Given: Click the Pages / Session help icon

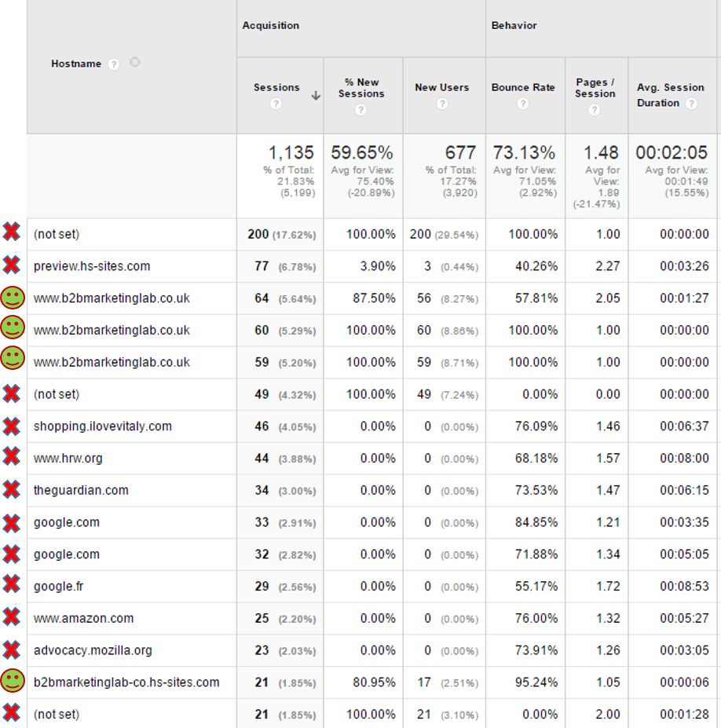Looking at the screenshot, I should [x=595, y=110].
